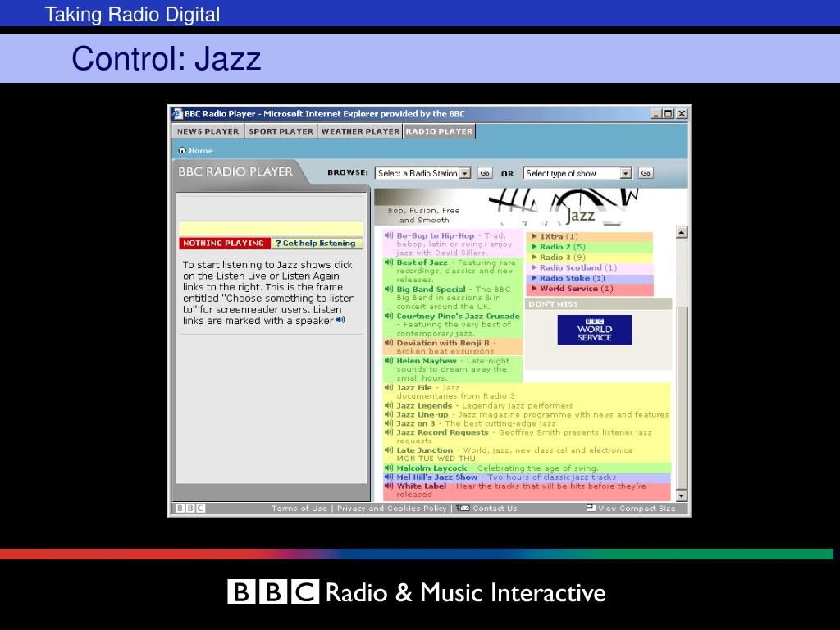
Task: Click the speaker icon beside Jazz Legends
Action: click(389, 405)
